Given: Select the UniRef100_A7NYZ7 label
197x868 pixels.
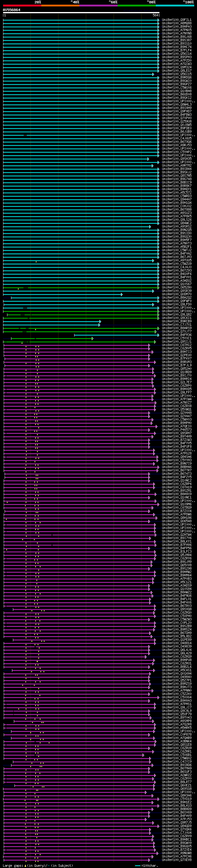Looking at the screenshot, I should click(x=177, y=403).
